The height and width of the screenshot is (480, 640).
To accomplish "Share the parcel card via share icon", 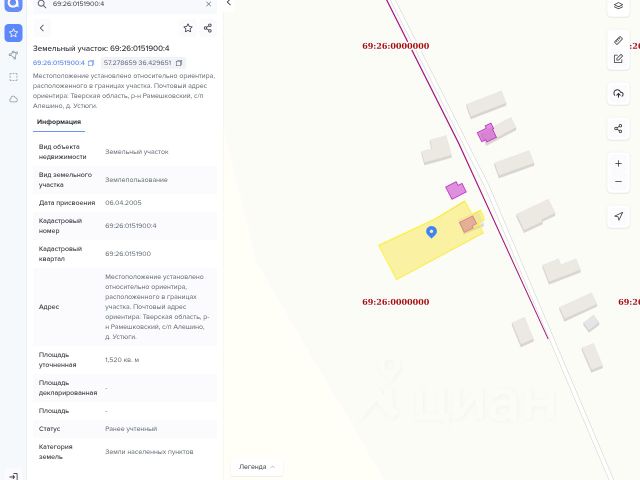I will (x=208, y=28).
